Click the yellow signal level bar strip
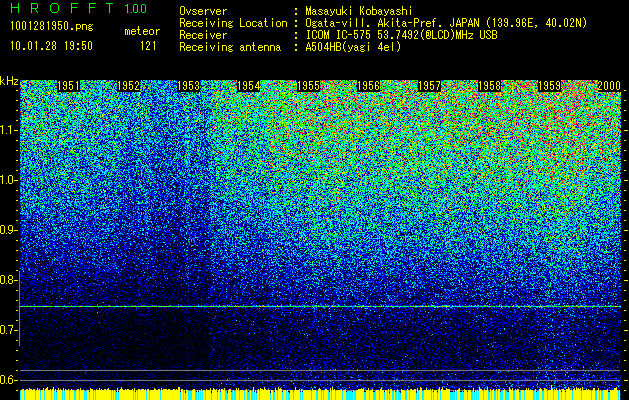Screen dimensions: 629x400 tap(321, 394)
